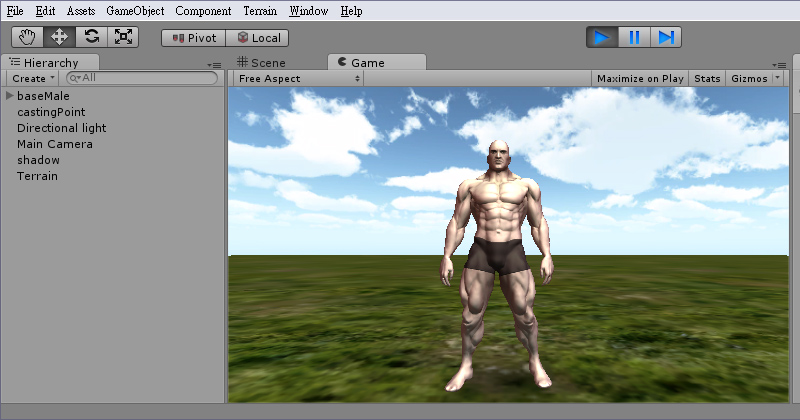The width and height of the screenshot is (800, 420).
Task: Open the Component menu
Action: [203, 11]
